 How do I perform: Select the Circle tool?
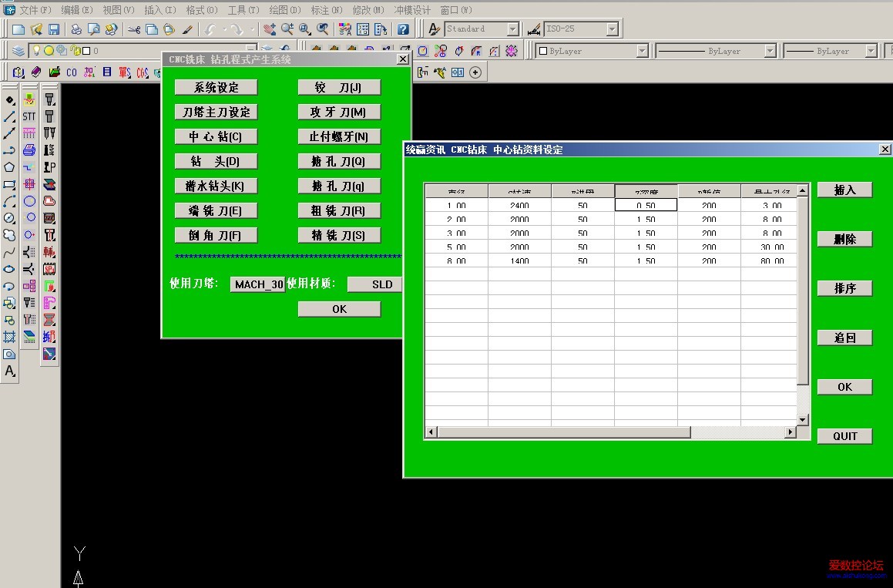click(9, 217)
